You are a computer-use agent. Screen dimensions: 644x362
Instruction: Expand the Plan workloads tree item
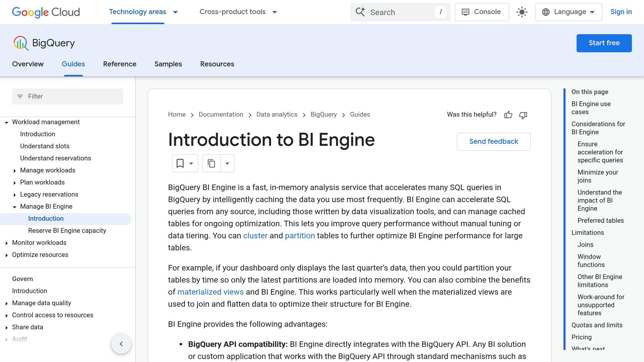click(x=14, y=183)
